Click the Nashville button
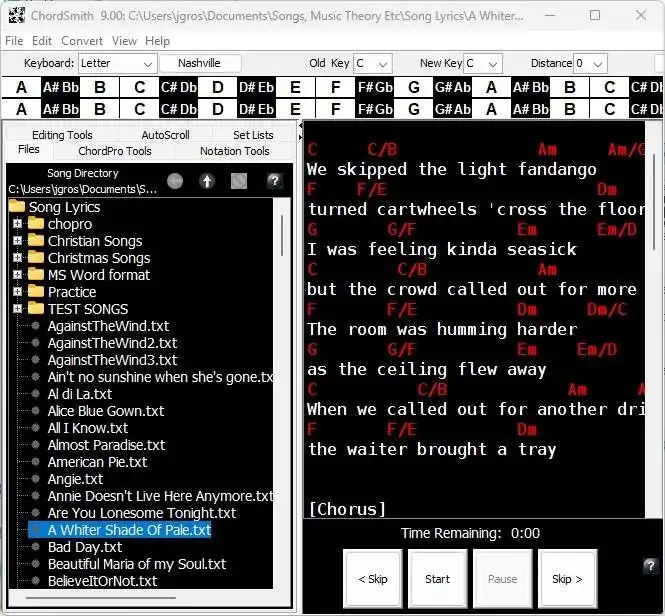The image size is (665, 616). 199,64
